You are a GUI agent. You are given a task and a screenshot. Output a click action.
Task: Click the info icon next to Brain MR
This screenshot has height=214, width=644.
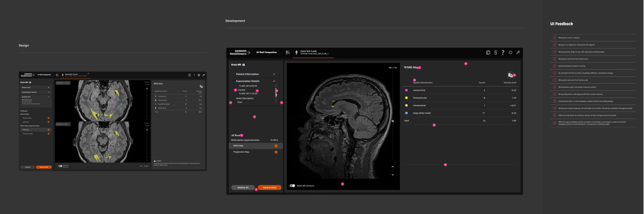click(244, 65)
